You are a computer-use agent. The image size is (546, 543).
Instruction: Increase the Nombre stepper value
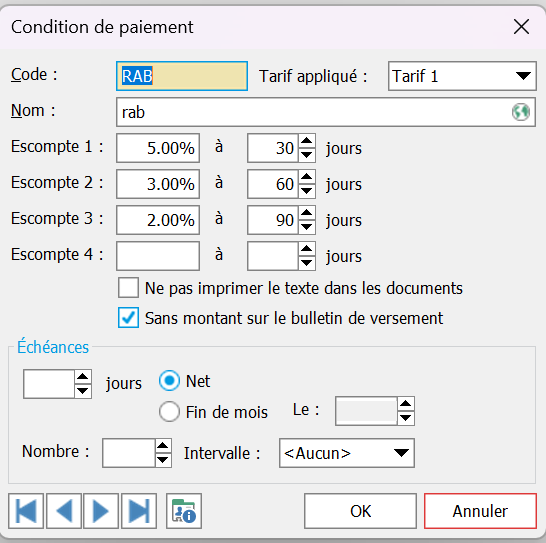[x=163, y=446]
